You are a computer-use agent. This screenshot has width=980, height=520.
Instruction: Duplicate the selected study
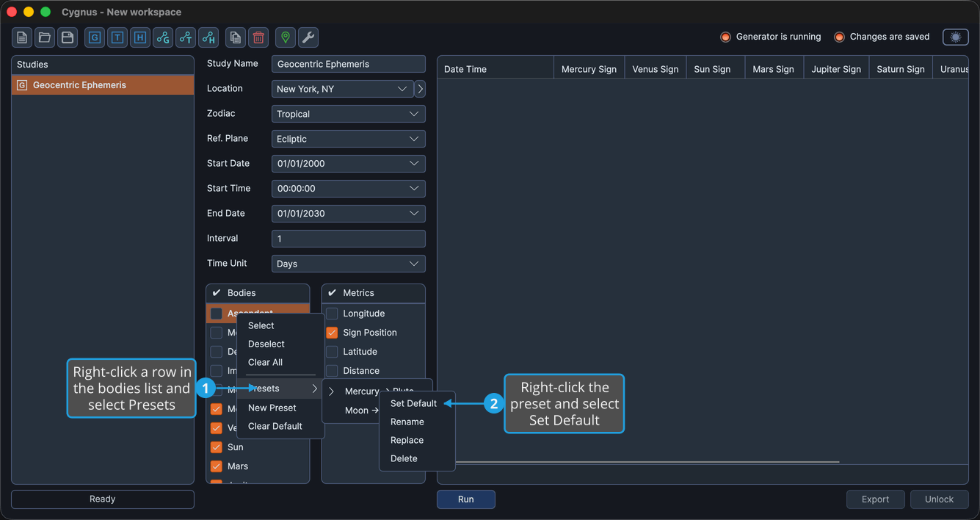[236, 37]
